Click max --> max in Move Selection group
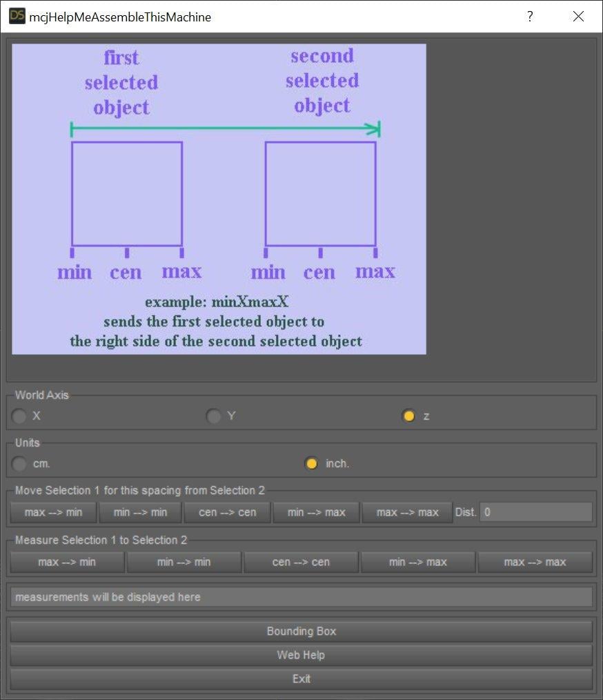This screenshot has width=603, height=700. (407, 512)
